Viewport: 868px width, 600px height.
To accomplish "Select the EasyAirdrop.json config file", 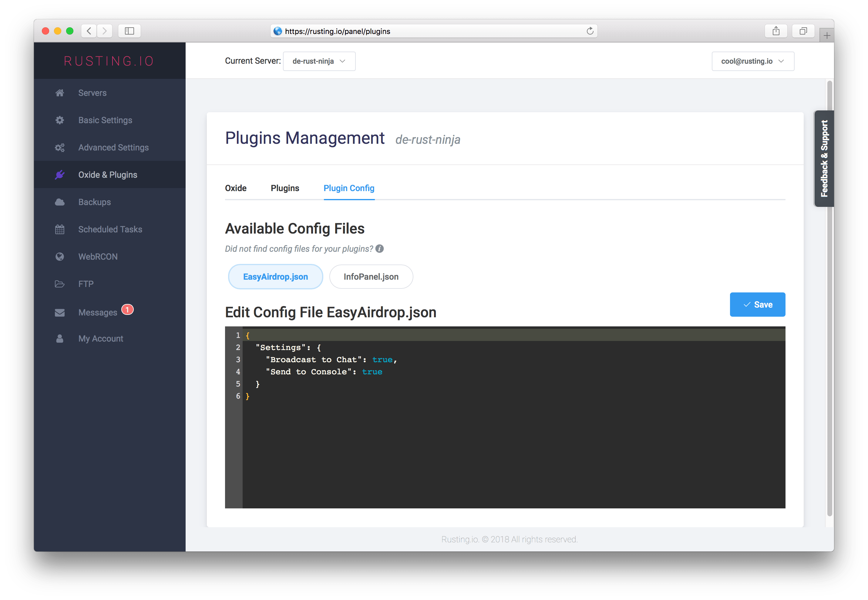I will click(275, 277).
